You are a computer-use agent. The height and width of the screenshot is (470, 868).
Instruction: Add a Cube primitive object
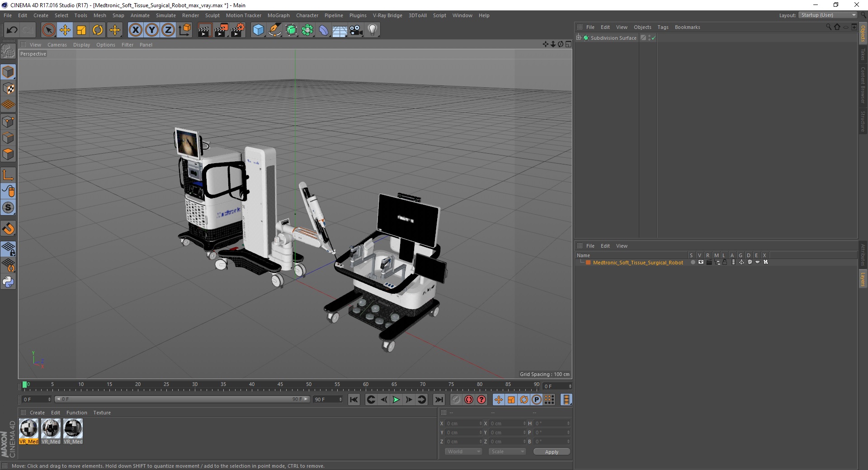tap(258, 30)
